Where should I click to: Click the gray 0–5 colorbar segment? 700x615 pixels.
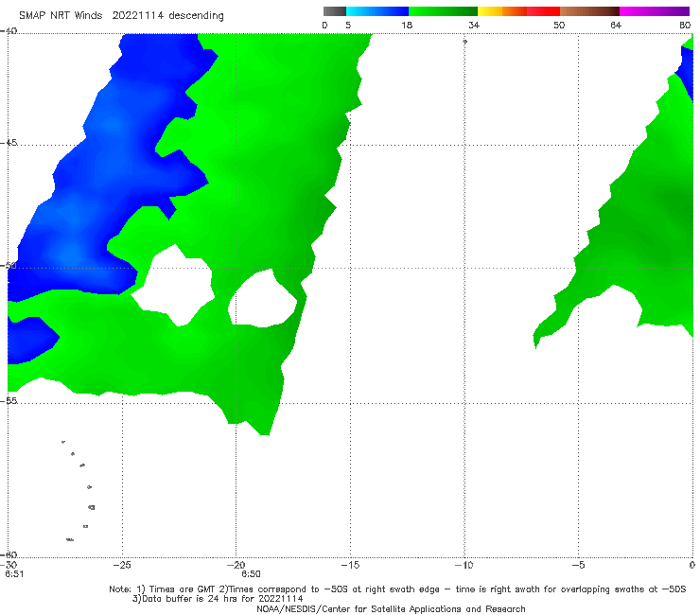[334, 11]
